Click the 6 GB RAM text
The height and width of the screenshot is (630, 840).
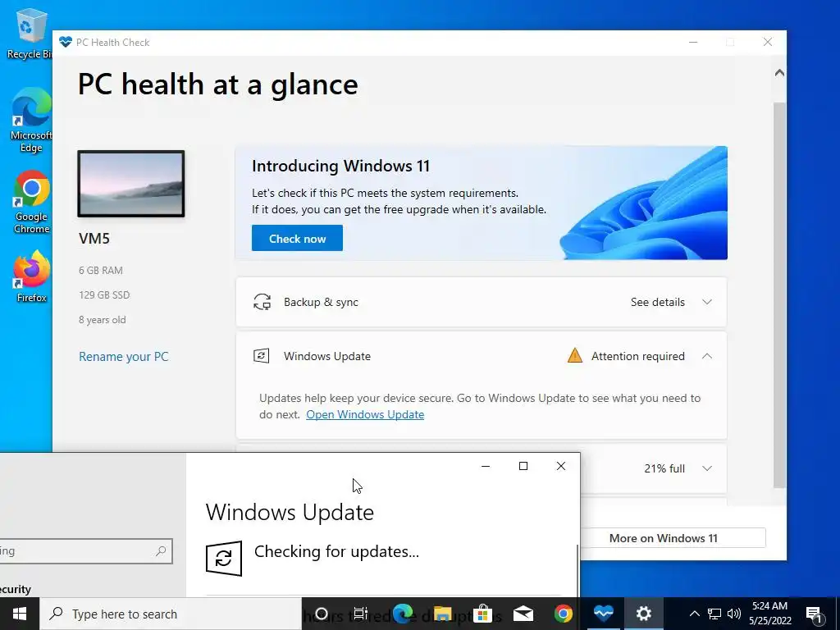pos(101,271)
